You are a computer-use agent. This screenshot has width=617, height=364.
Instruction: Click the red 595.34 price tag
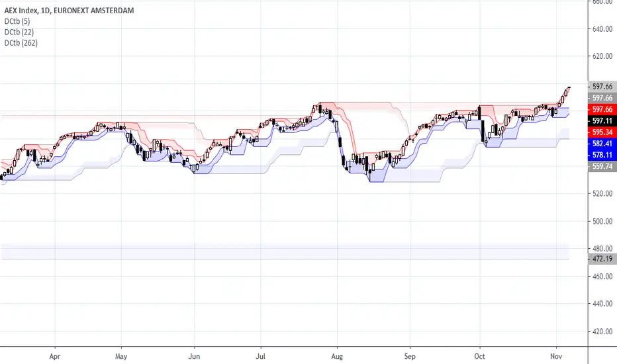[x=602, y=132]
